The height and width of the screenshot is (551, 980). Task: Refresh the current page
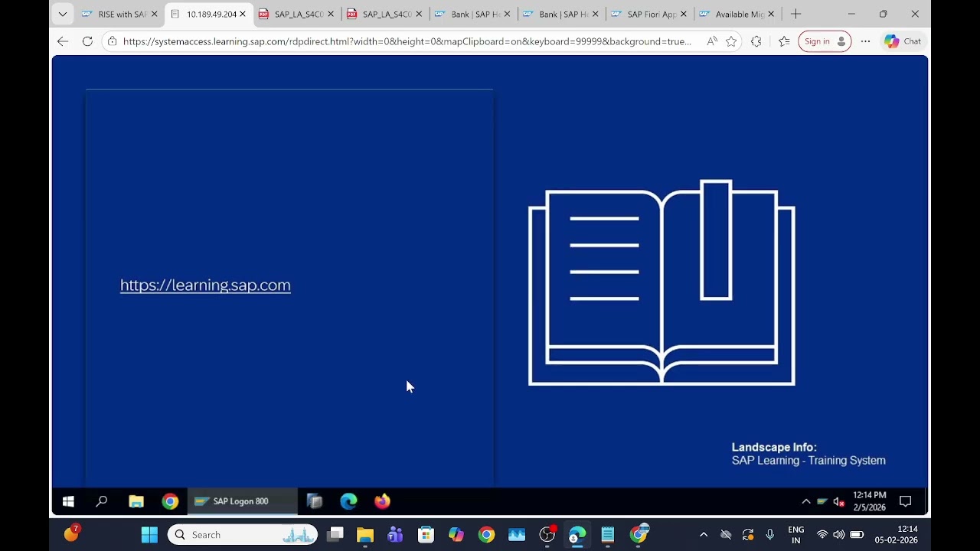click(87, 41)
